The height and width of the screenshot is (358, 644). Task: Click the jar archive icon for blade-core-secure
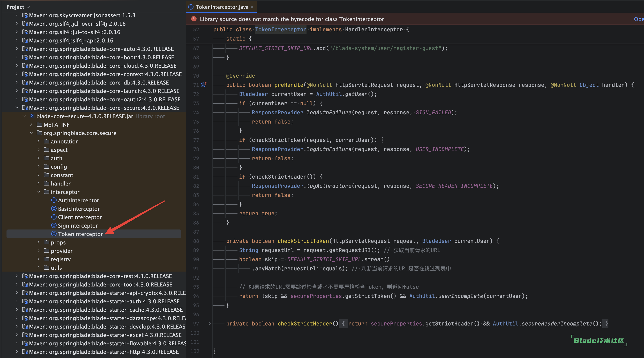tap(32, 116)
